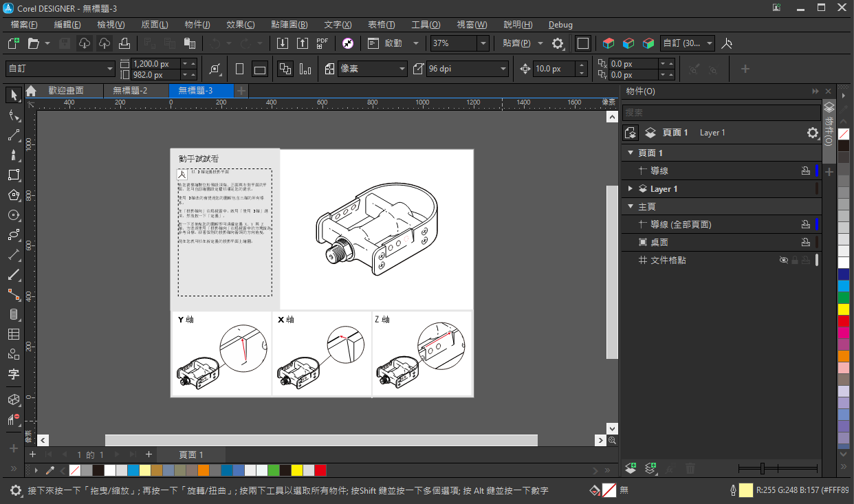Click the Import icon in the toolbar
Screen dimensions: 854x504
pos(283,43)
